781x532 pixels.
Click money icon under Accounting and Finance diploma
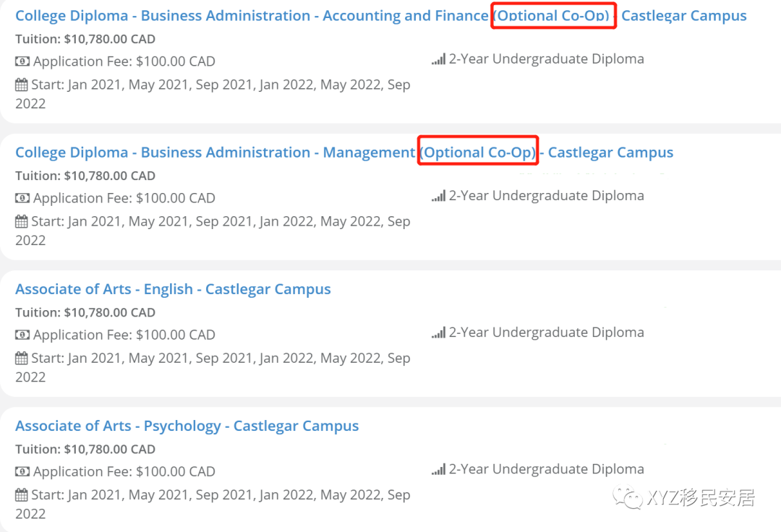pos(22,61)
